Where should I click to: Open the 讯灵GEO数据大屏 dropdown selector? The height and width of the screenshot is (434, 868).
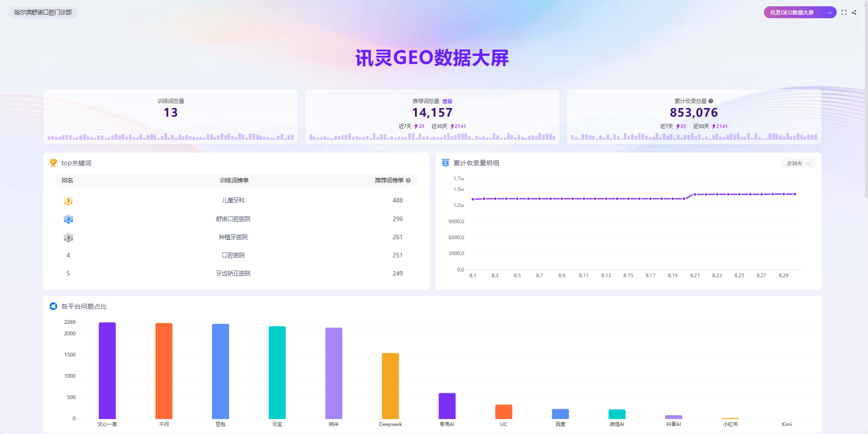click(800, 13)
